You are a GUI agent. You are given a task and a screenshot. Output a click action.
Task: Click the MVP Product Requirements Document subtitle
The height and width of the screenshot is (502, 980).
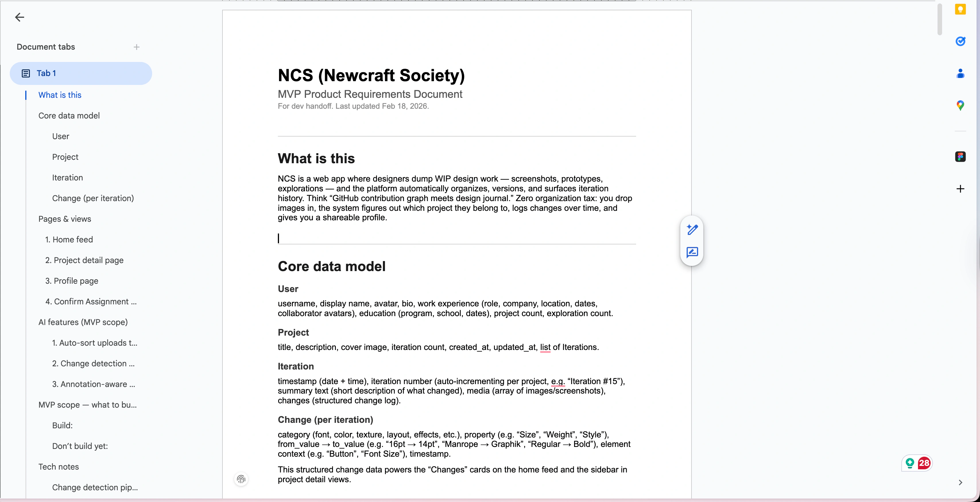[x=370, y=94]
